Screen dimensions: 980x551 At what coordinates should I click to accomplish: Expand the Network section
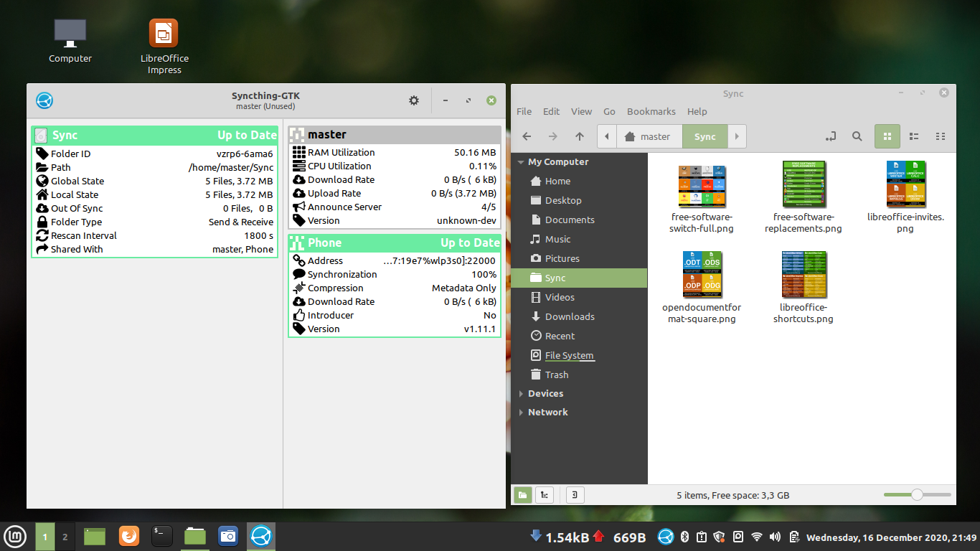(x=521, y=413)
